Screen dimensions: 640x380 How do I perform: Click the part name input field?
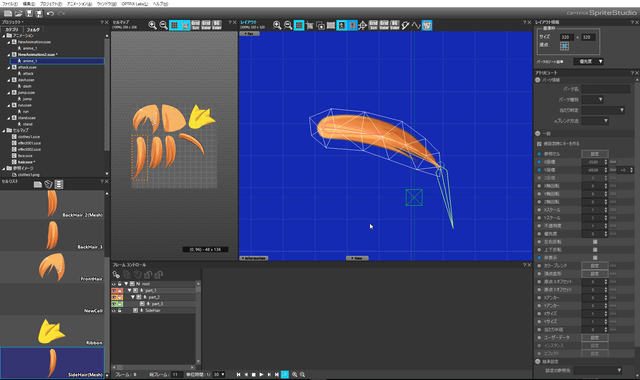coord(606,89)
